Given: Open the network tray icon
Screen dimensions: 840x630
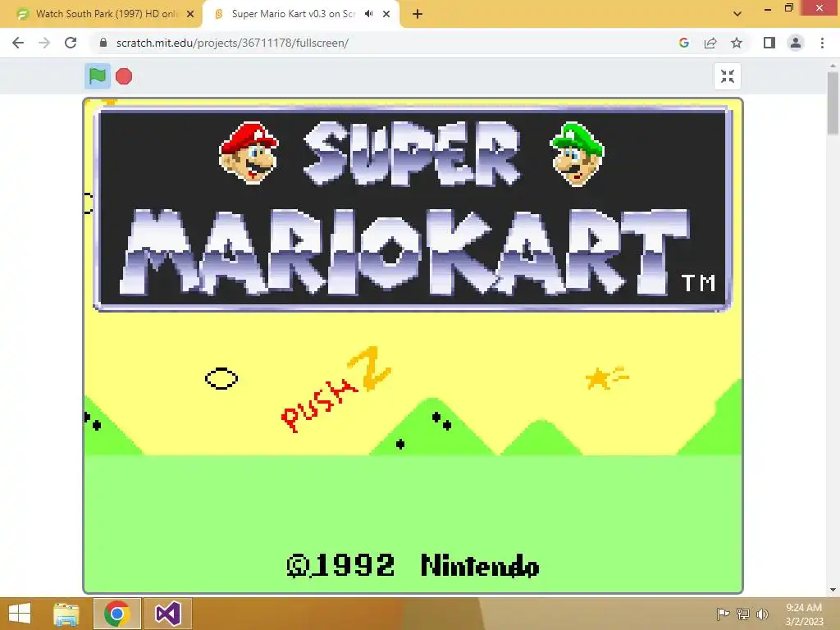Looking at the screenshot, I should coord(743,614).
